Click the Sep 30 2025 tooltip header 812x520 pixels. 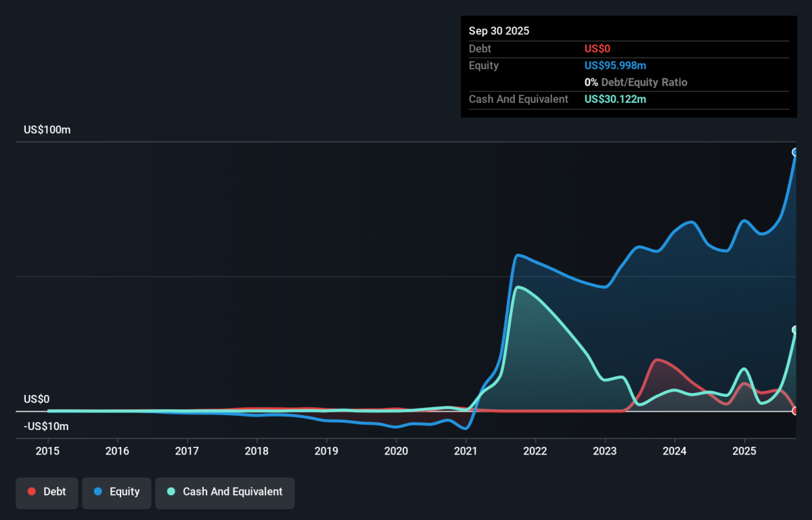coord(499,31)
